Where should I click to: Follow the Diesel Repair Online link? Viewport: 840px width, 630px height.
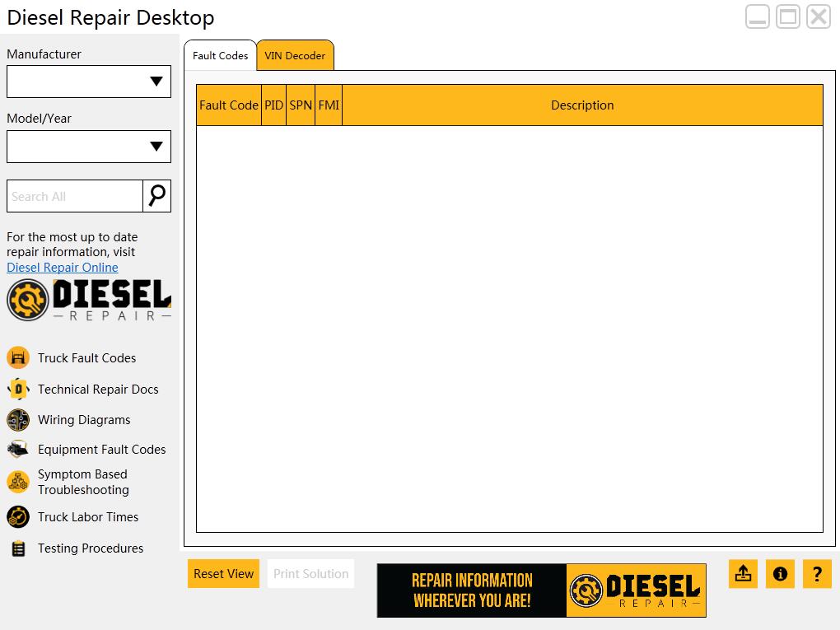pos(63,268)
